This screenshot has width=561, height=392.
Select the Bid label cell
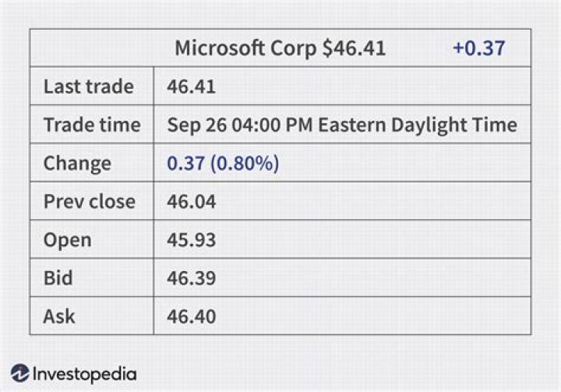(58, 278)
